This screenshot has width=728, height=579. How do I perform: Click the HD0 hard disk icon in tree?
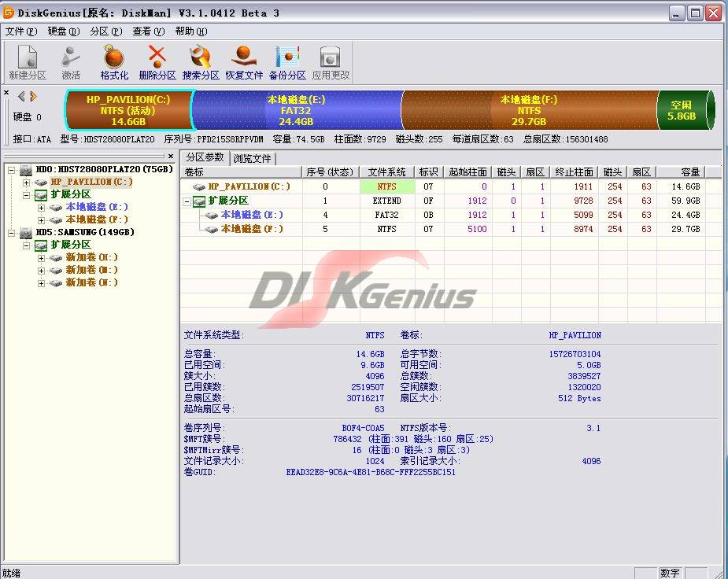coord(26,170)
